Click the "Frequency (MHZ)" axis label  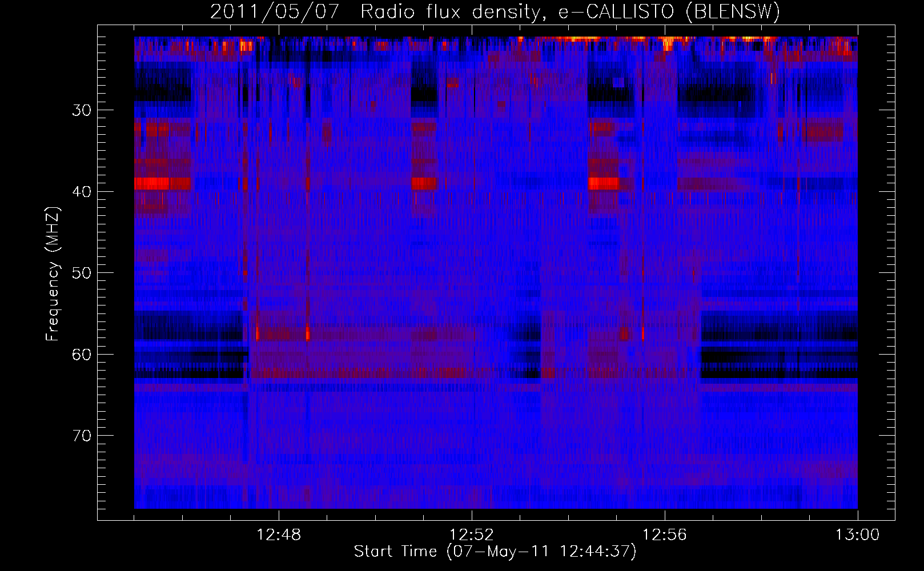click(x=53, y=274)
